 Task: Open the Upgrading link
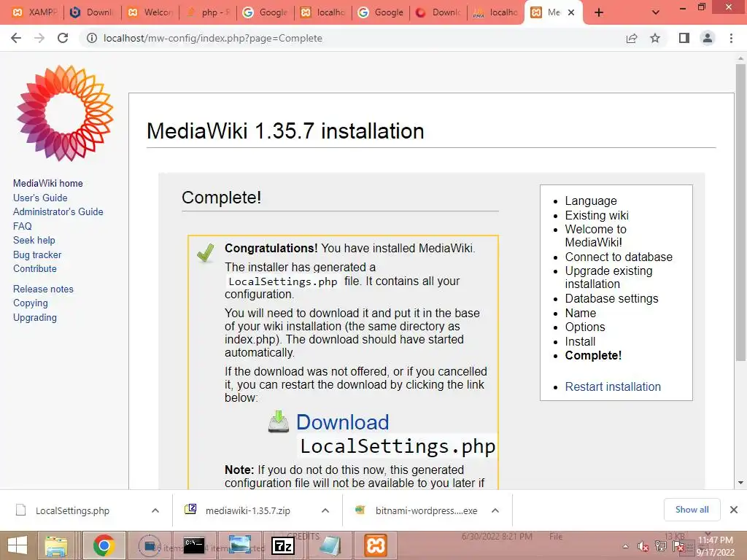click(x=35, y=318)
